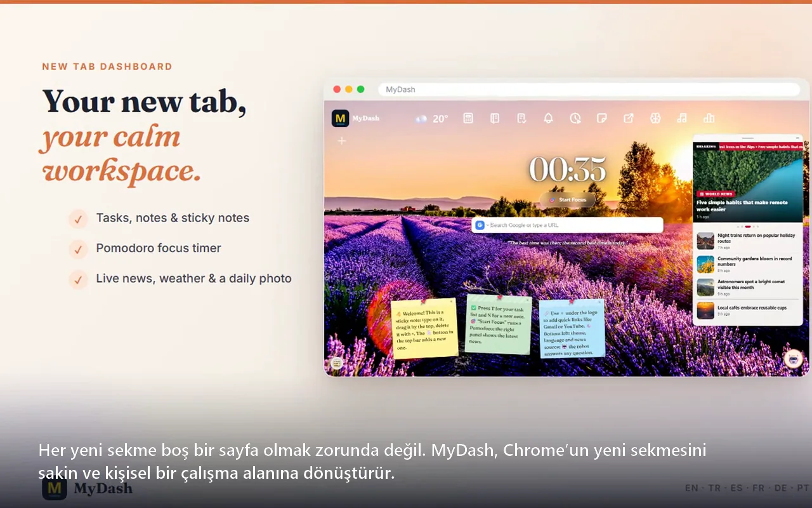This screenshot has width=812, height=508.
Task: Open the external link icon in top bar
Action: (629, 118)
